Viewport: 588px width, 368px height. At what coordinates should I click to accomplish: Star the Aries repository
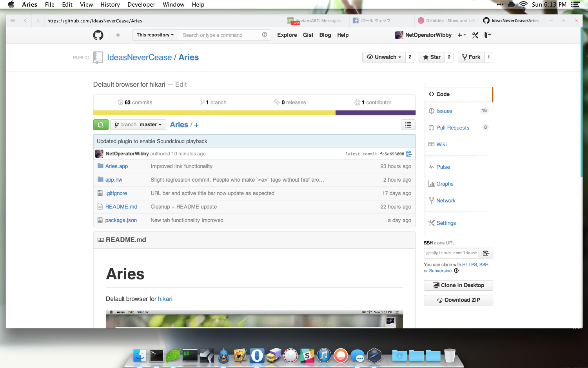[x=431, y=57]
